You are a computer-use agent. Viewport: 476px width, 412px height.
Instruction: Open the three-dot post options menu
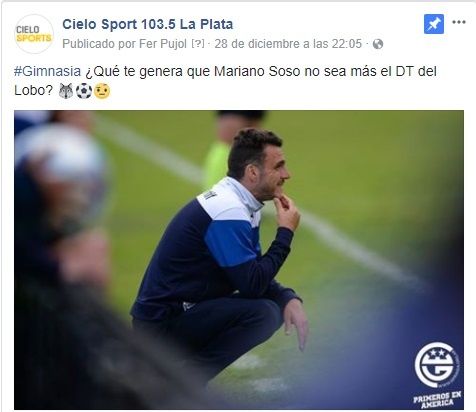click(459, 22)
